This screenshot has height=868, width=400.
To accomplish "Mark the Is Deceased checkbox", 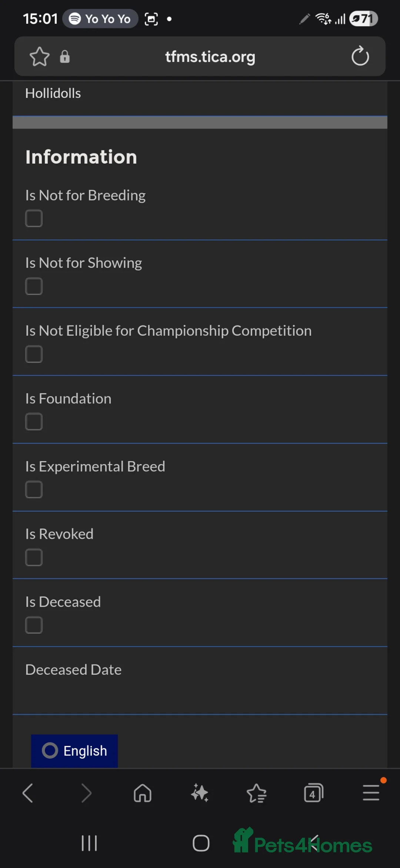I will tap(34, 625).
